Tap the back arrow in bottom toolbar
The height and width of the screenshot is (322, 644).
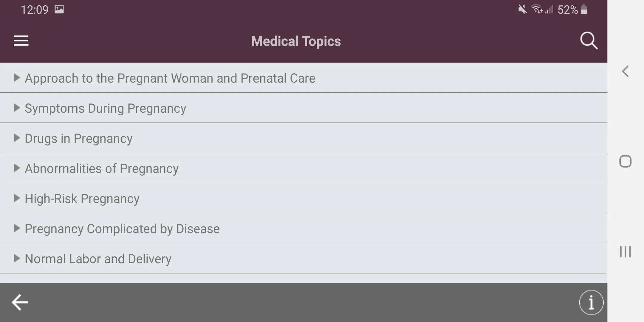click(19, 302)
